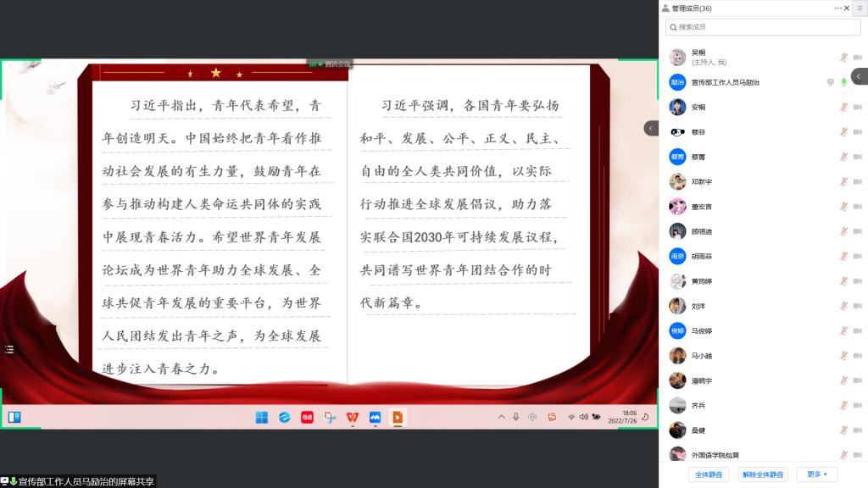Click the list icon at shared screen's left edge
The width and height of the screenshot is (868, 488).
[x=9, y=349]
